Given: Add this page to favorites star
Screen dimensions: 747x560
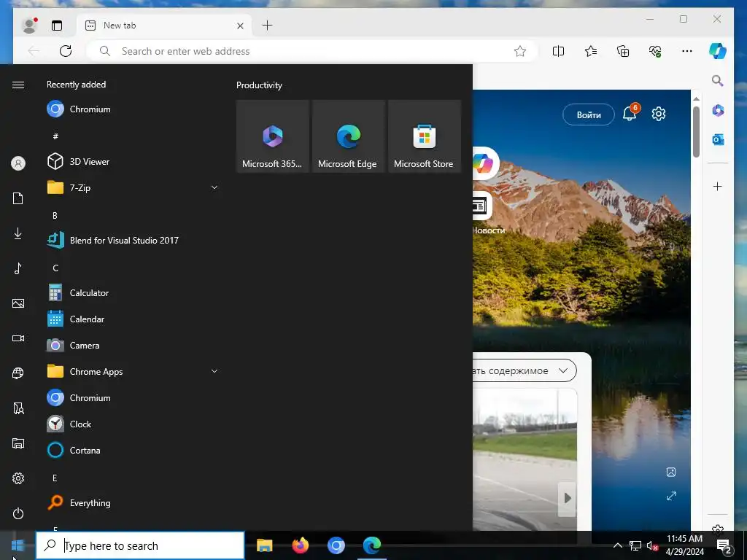Looking at the screenshot, I should point(519,51).
